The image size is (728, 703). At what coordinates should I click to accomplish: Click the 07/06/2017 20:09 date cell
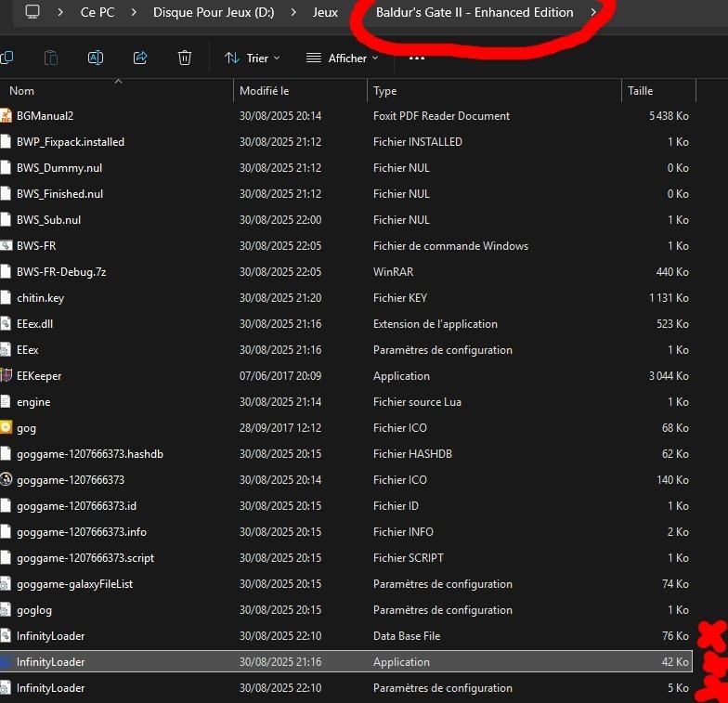(280, 375)
